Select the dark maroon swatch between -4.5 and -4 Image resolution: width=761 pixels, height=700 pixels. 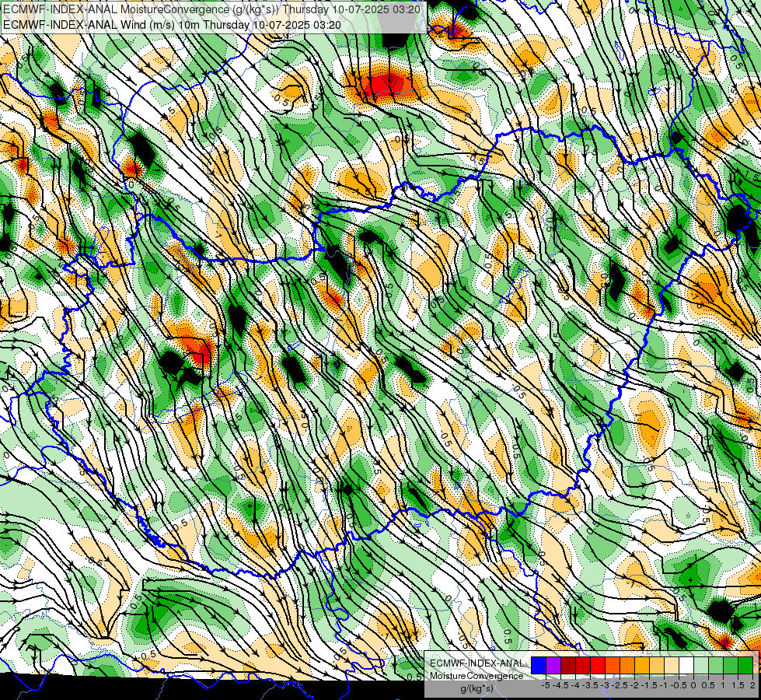tap(568, 665)
